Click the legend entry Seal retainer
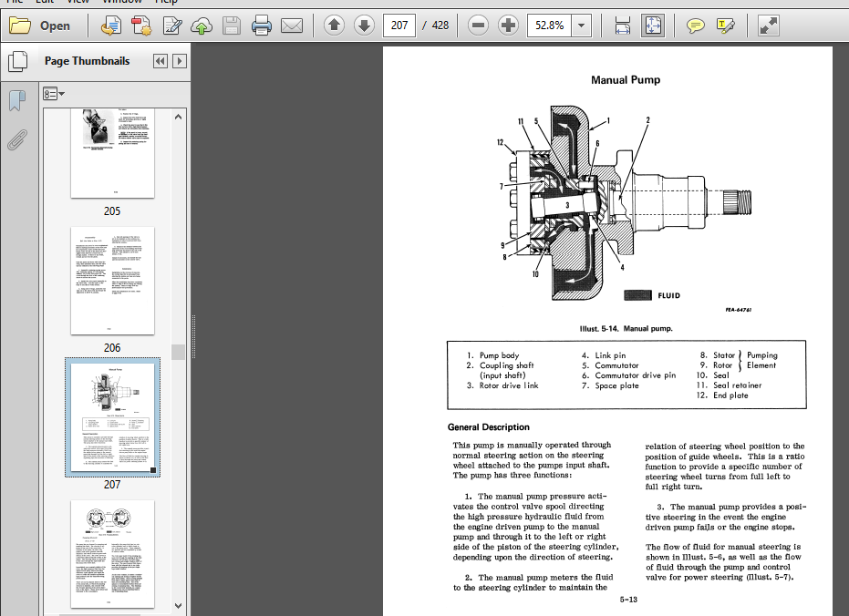Screen dimensions: 849x616 pyautogui.click(x=737, y=385)
